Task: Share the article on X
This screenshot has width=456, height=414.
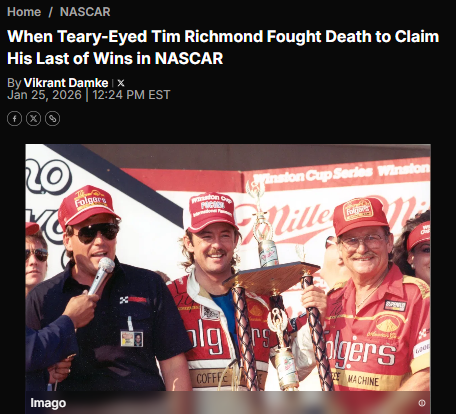Action: pos(33,119)
